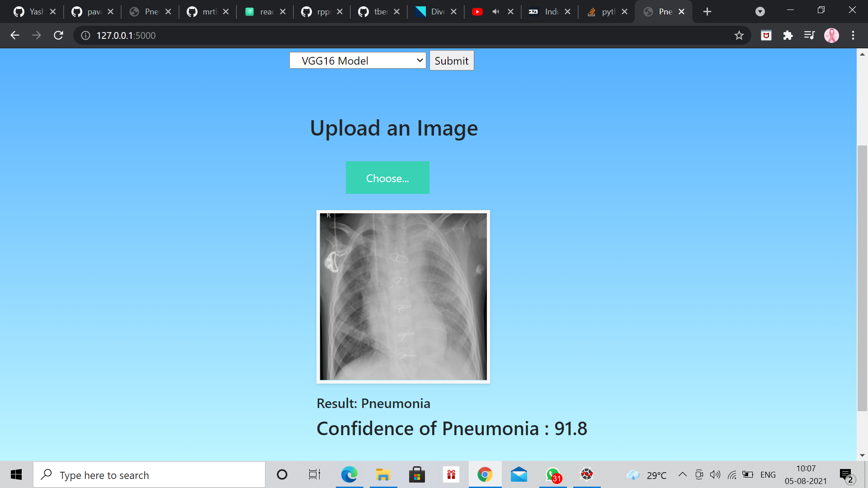Click the site information icon in address bar
This screenshot has width=868, height=488.
tap(85, 35)
